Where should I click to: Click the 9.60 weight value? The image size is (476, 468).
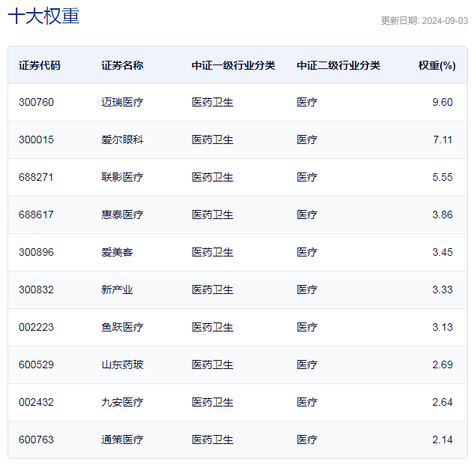coord(442,102)
